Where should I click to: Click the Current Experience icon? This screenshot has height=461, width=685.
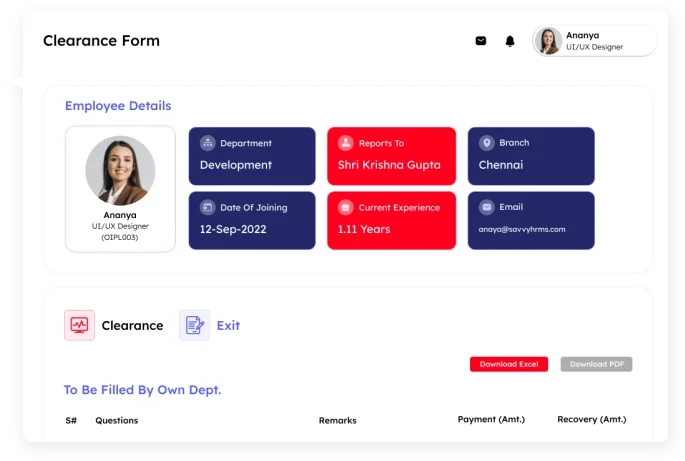pyautogui.click(x=346, y=208)
